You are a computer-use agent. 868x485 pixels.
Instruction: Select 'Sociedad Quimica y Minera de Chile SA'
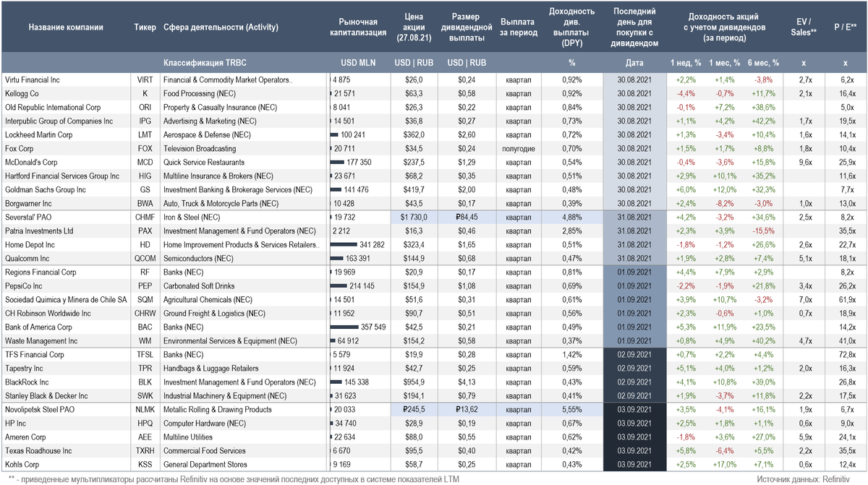coord(65,300)
